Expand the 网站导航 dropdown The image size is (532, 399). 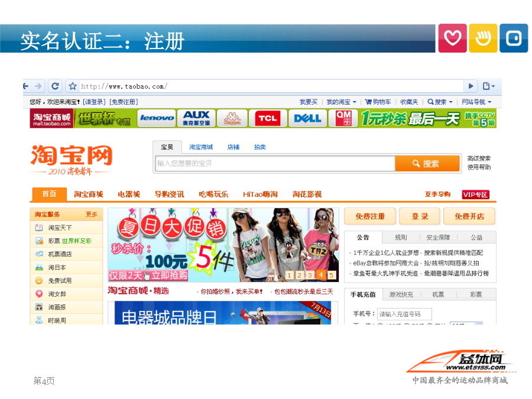(x=476, y=102)
